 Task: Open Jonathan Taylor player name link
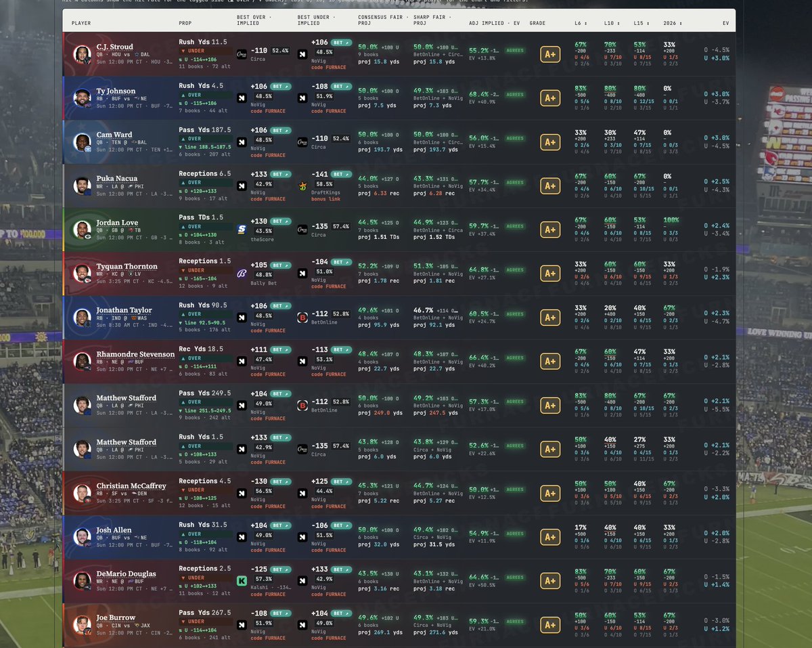pos(124,310)
